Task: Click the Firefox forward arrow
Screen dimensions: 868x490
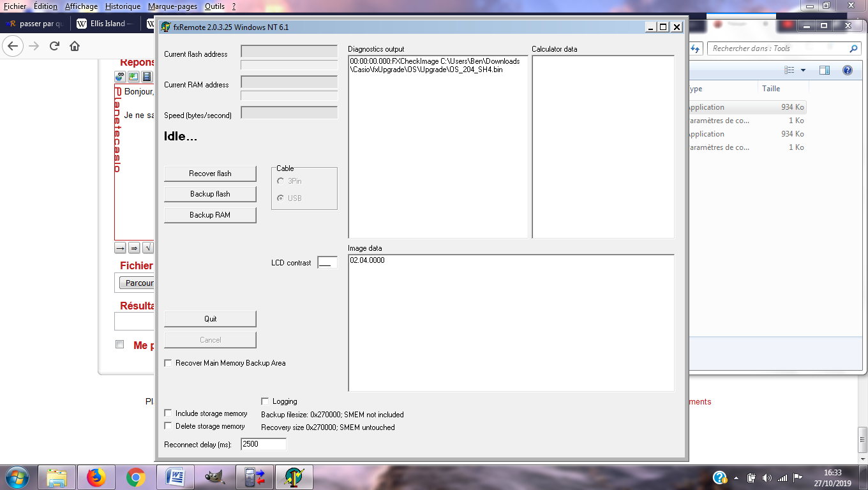Action: tap(34, 46)
